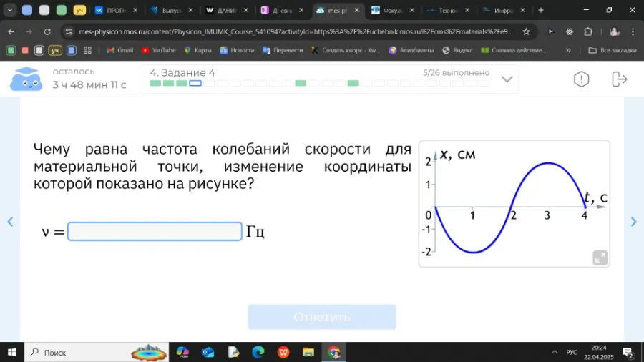Open the browser profile avatar
This screenshot has width=644, height=362.
tap(615, 31)
